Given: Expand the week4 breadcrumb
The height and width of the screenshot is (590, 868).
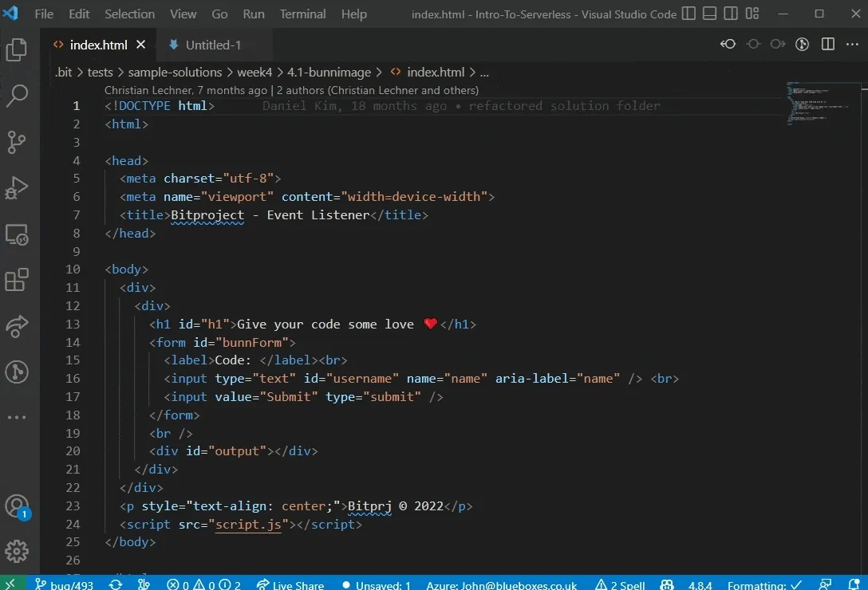Looking at the screenshot, I should coord(254,72).
